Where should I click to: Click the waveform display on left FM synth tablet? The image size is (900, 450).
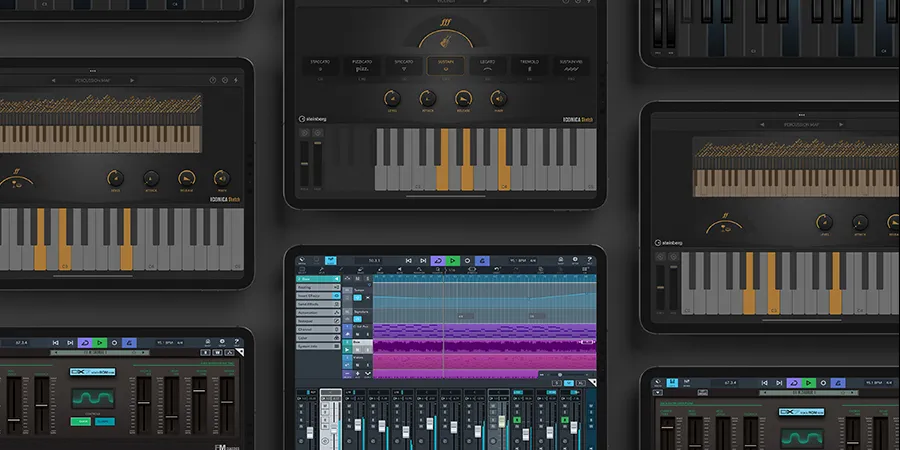coord(93,398)
